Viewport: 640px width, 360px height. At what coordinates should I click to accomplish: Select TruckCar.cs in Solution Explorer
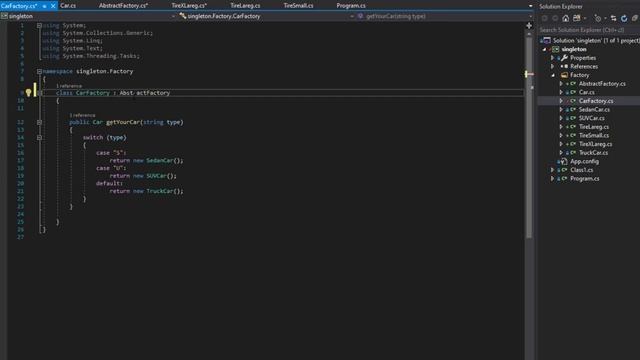(593, 153)
